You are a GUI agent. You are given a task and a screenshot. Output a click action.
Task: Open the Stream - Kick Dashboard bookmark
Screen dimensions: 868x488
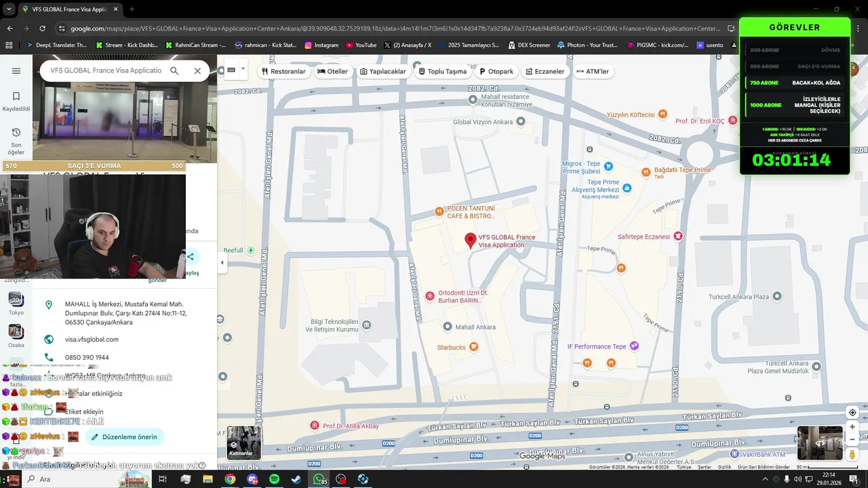pos(127,45)
